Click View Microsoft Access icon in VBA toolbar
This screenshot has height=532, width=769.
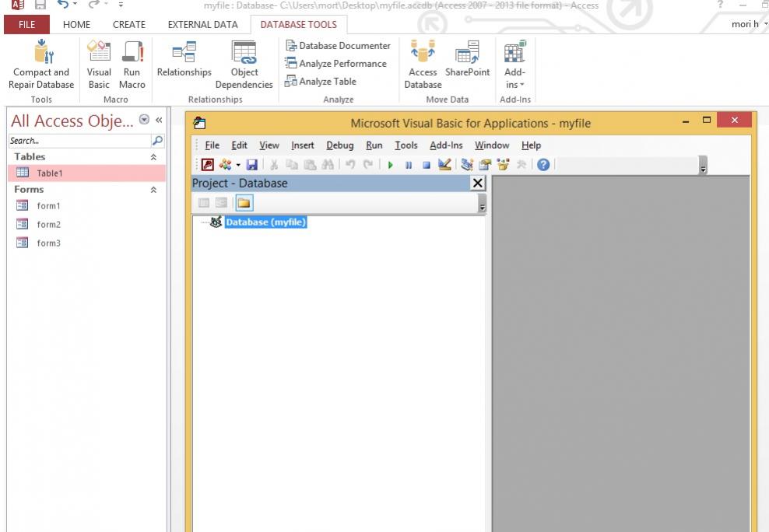pyautogui.click(x=208, y=165)
